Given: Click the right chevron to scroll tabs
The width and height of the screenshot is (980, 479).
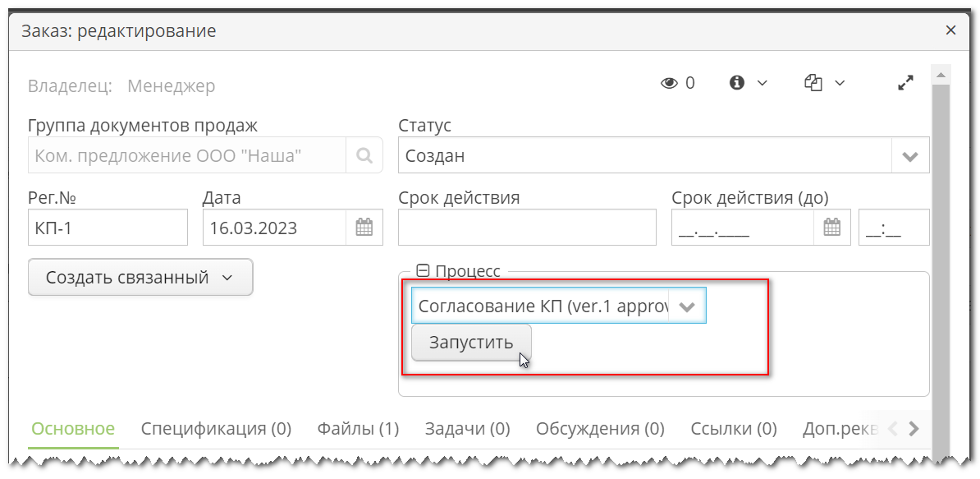Looking at the screenshot, I should coord(914,428).
